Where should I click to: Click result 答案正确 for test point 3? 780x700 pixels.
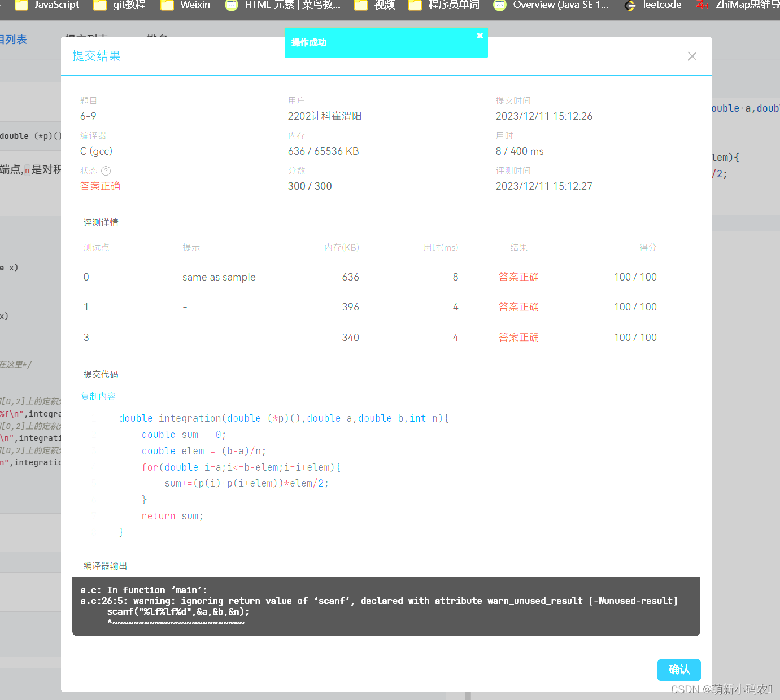518,337
